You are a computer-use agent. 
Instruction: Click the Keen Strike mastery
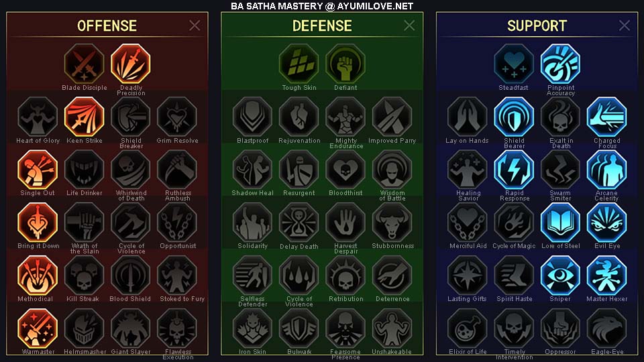click(x=85, y=117)
